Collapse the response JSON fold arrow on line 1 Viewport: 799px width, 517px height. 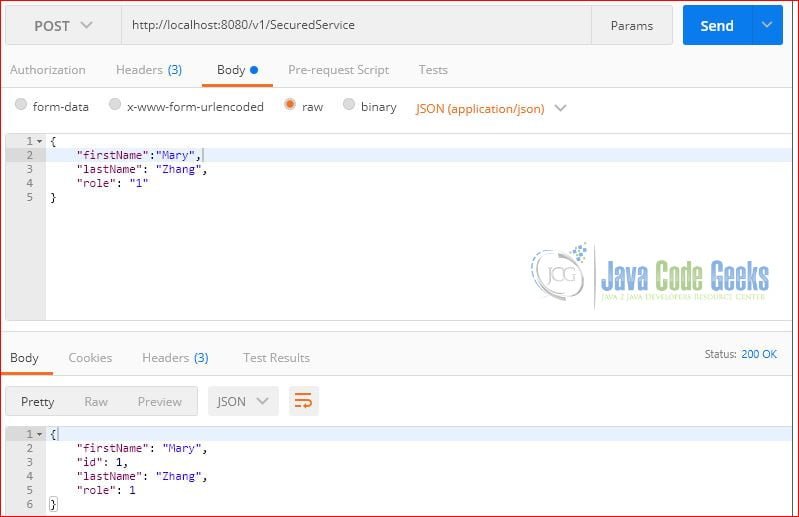[39, 434]
